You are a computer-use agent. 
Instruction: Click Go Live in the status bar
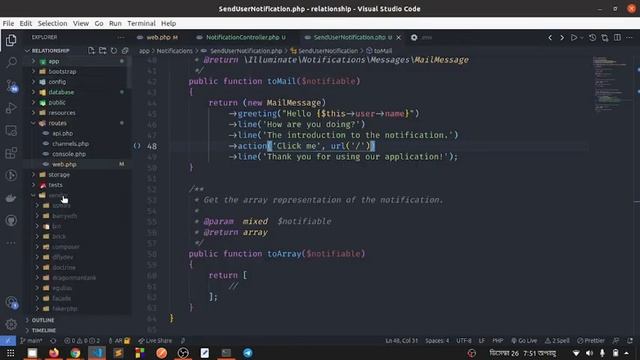click(524, 340)
